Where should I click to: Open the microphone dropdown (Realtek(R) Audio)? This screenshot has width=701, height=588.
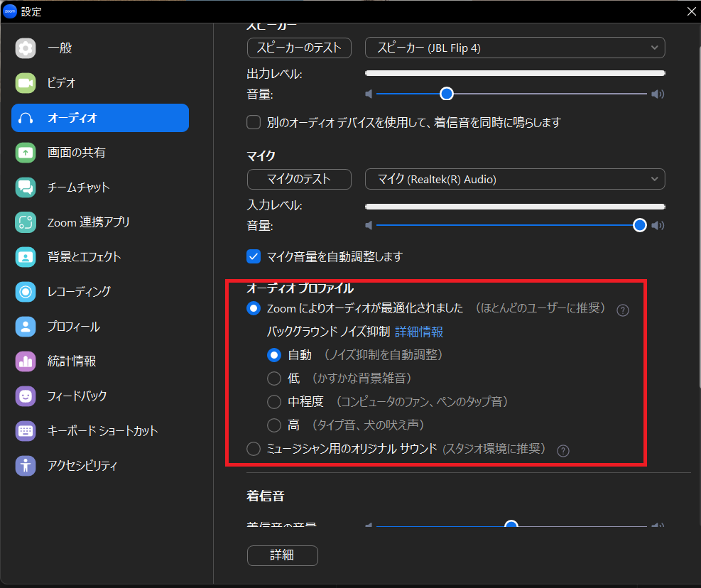[515, 180]
